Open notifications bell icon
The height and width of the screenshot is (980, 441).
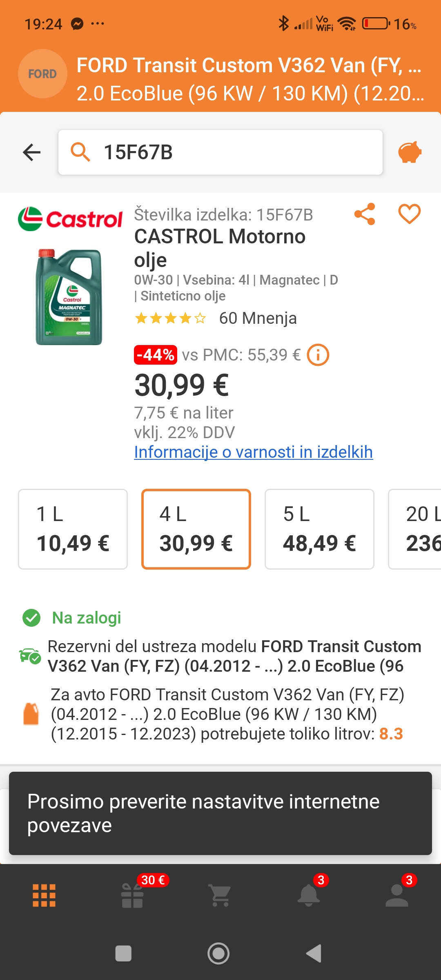point(309,895)
